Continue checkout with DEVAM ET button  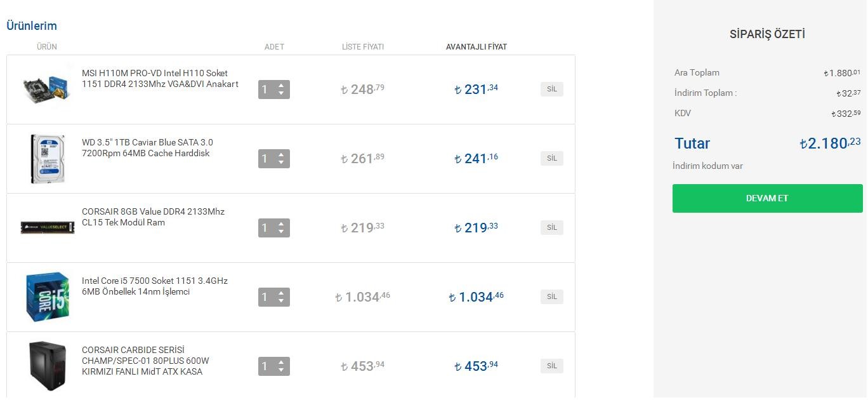tap(767, 198)
